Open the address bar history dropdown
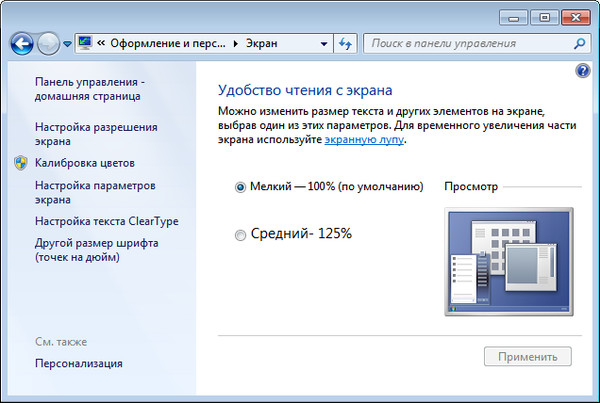 [324, 44]
